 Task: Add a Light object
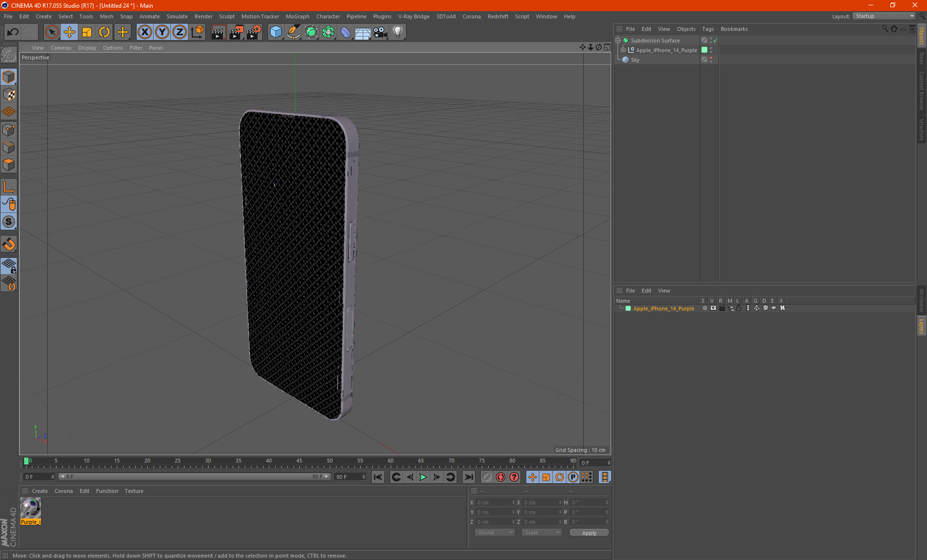398,32
